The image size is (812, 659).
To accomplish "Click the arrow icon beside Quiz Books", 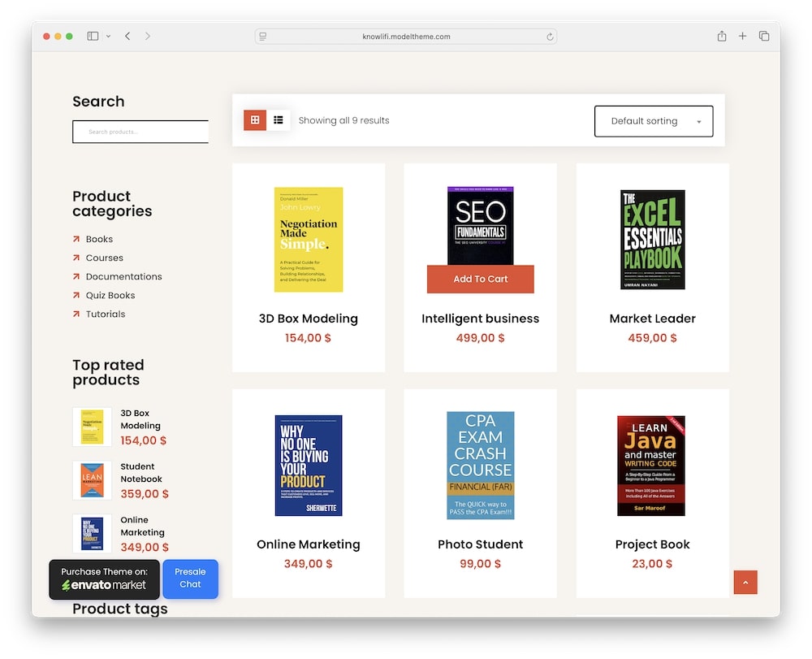I will coord(76,295).
